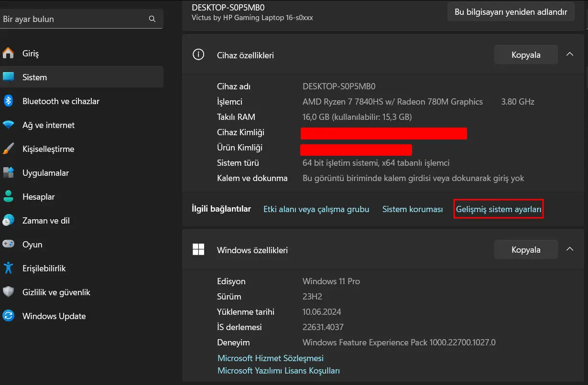Open Microsoft Hizmet Sözleşmesi link
This screenshot has width=588, height=385.
pos(271,358)
